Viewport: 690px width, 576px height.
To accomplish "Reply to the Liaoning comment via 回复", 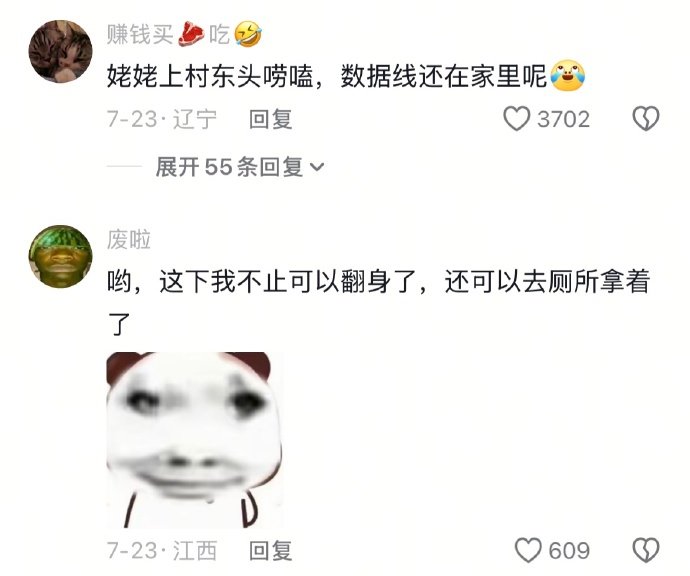I will [x=270, y=119].
